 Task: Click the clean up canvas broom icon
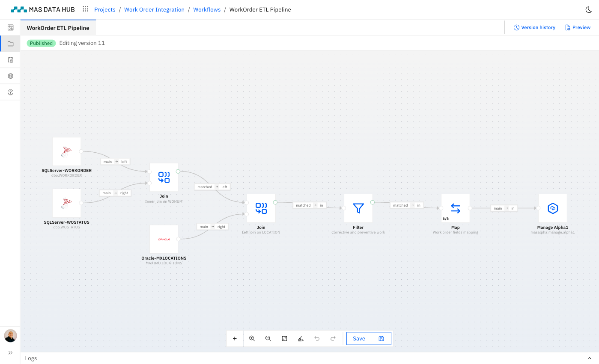tap(301, 338)
